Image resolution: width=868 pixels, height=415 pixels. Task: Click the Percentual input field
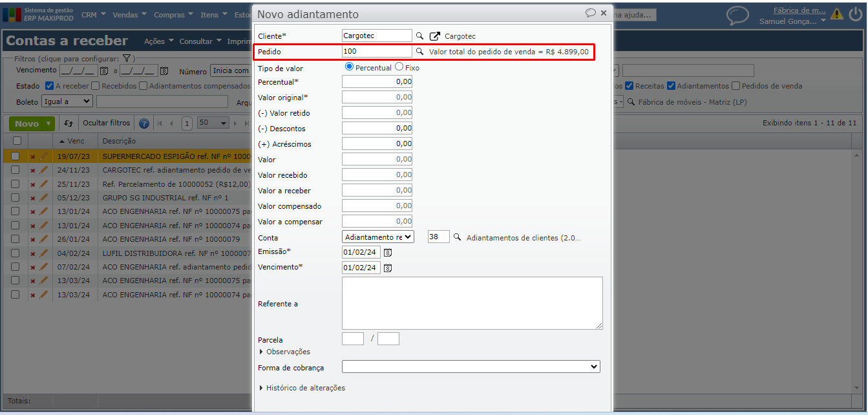[377, 81]
